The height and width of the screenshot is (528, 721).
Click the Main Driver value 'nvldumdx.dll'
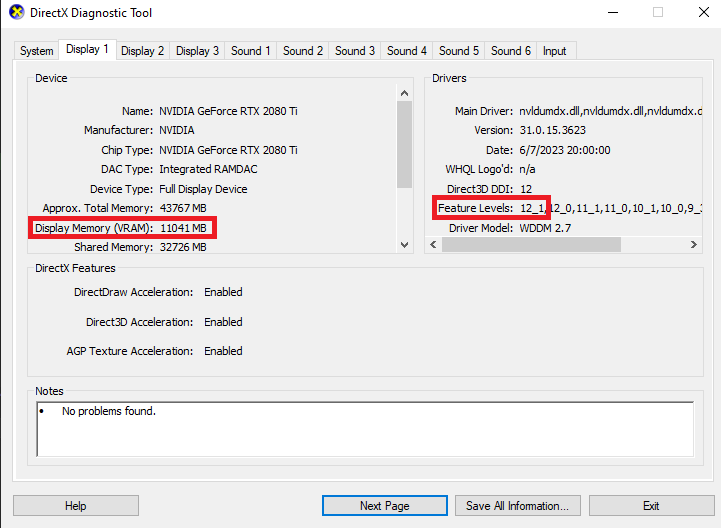[x=610, y=111]
